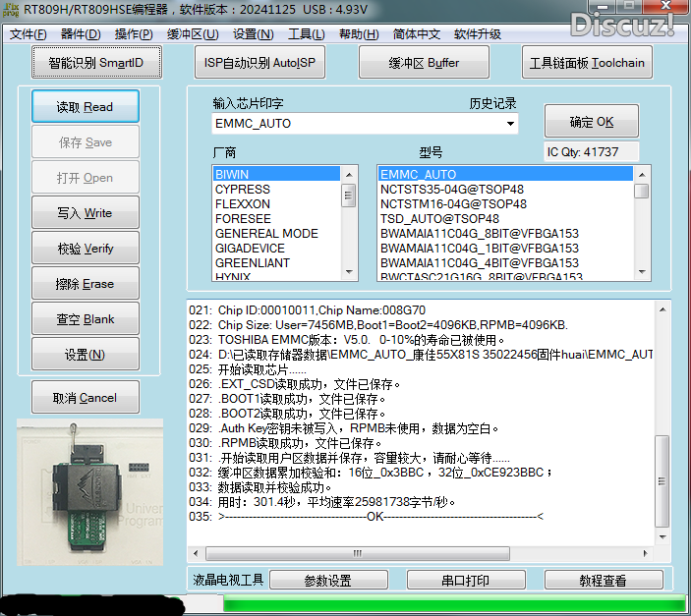Click log horizontal scroll left arrow

197,553
